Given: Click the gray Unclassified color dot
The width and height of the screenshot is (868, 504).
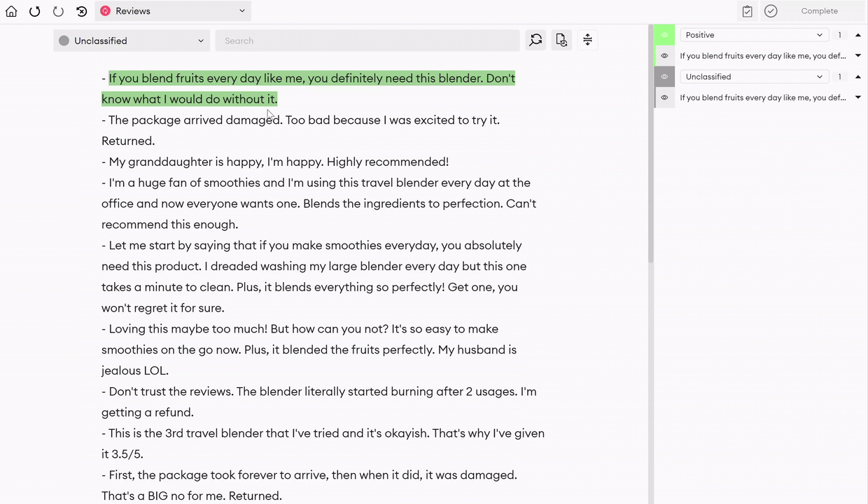Looking at the screenshot, I should pos(64,41).
